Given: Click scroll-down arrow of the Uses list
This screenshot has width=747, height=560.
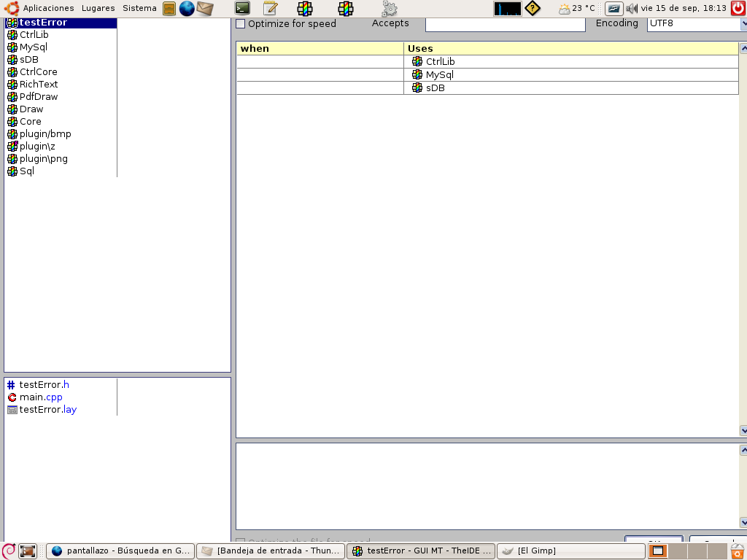Looking at the screenshot, I should [743, 431].
